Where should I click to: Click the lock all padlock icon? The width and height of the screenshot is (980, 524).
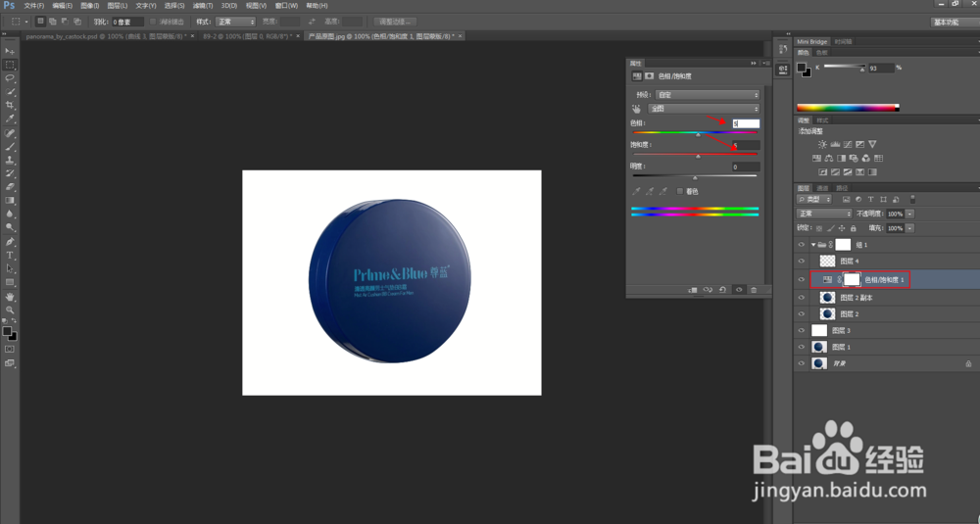pyautogui.click(x=854, y=228)
